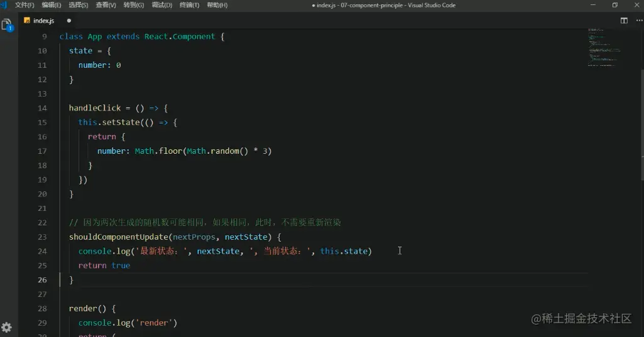
Task: Select the index.js editor tab
Action: coord(48,21)
